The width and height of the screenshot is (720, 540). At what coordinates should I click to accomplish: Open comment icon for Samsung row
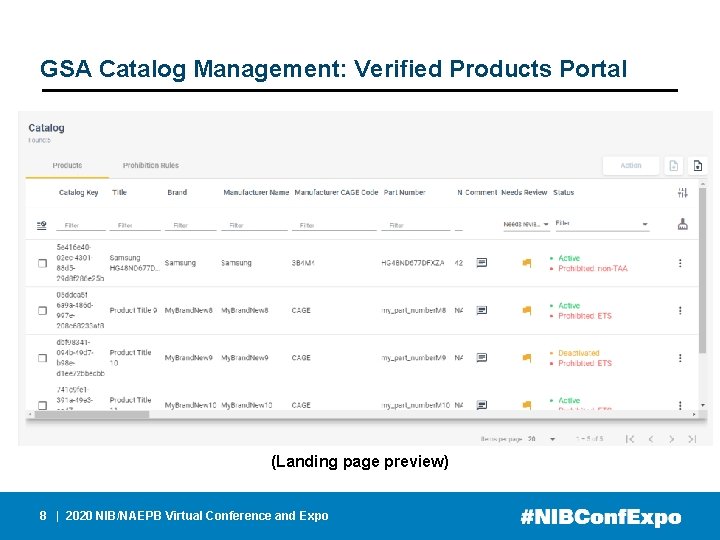point(481,263)
